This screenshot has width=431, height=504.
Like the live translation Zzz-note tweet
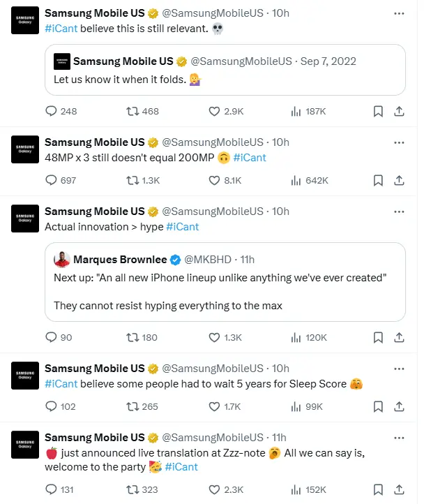[215, 489]
